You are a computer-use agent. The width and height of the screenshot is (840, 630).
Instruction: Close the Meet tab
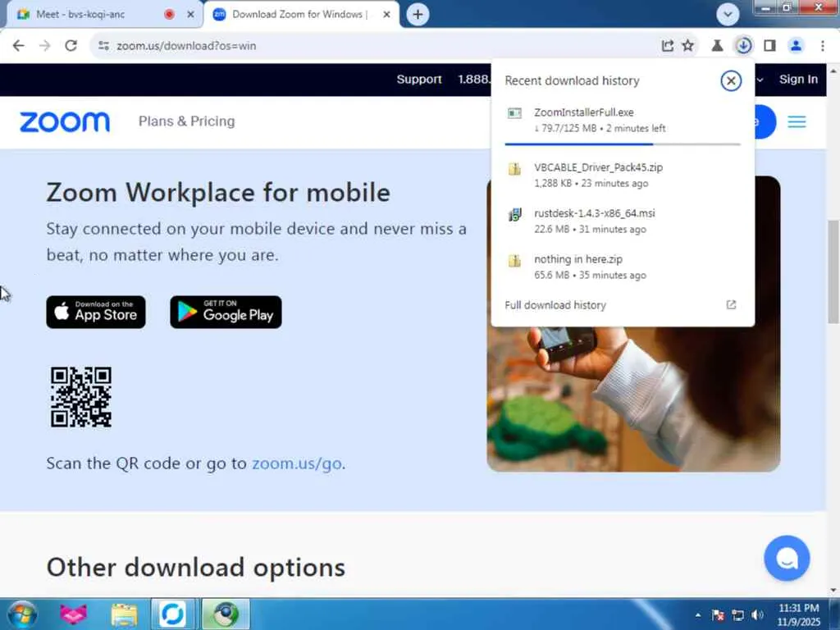pos(190,15)
